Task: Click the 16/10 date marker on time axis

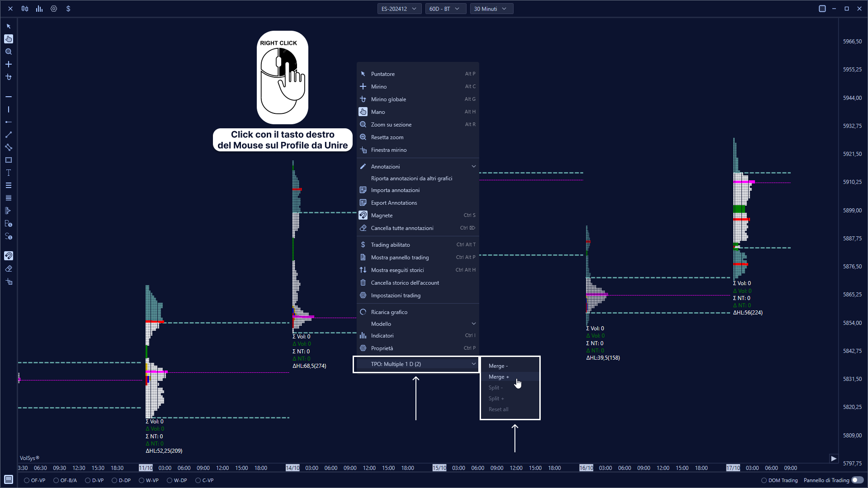Action: [586, 468]
